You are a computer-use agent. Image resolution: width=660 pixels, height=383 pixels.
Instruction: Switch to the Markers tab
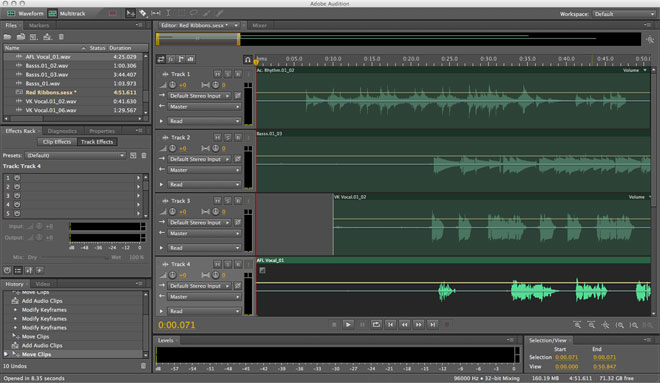(x=39, y=25)
